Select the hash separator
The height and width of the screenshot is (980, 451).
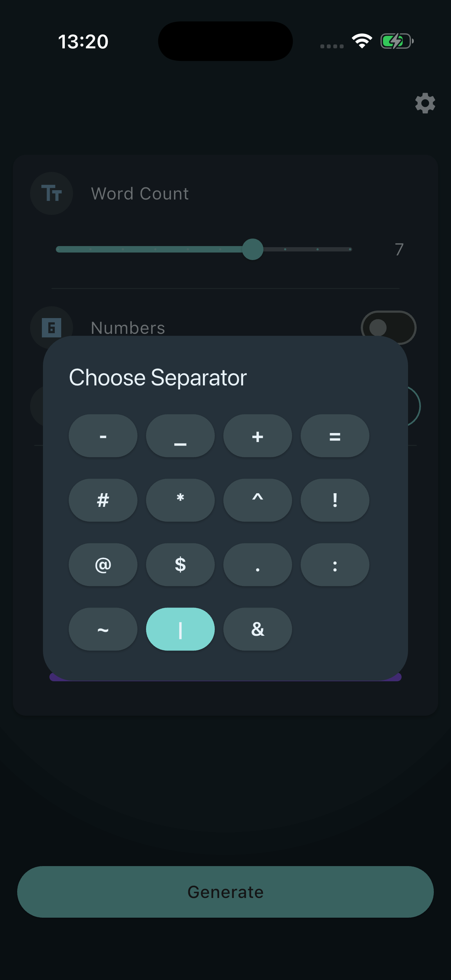tap(103, 500)
